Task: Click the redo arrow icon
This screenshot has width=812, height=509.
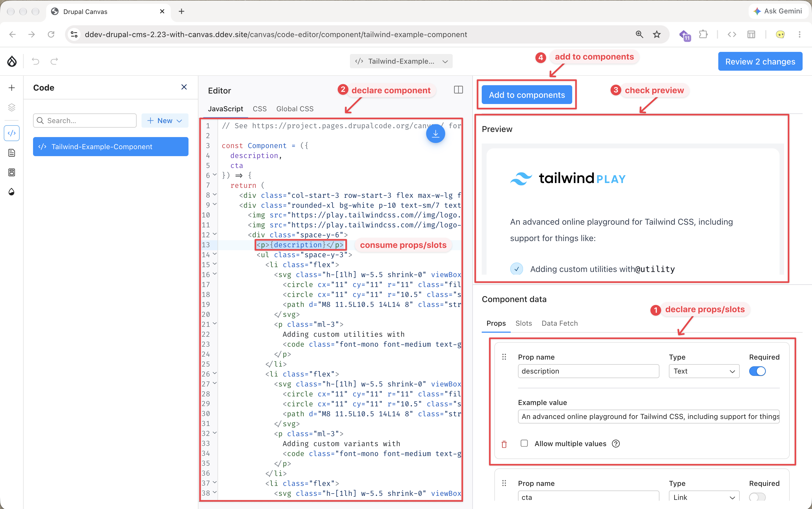Action: click(55, 61)
